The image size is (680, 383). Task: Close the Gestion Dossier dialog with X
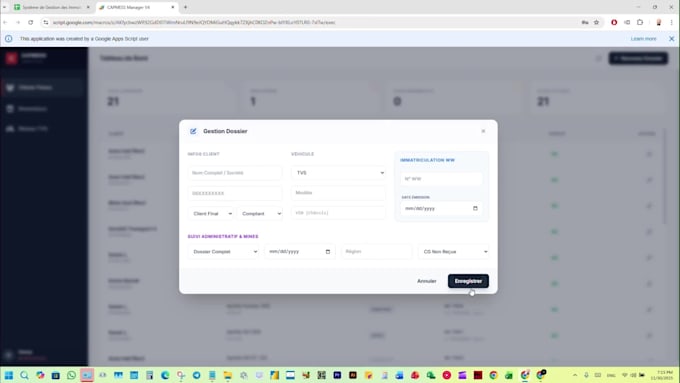[483, 131]
